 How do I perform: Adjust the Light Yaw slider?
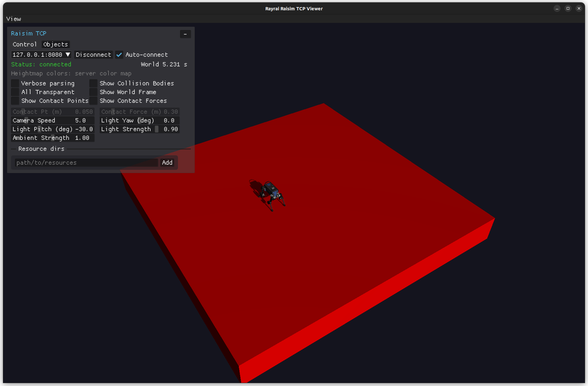(139, 120)
